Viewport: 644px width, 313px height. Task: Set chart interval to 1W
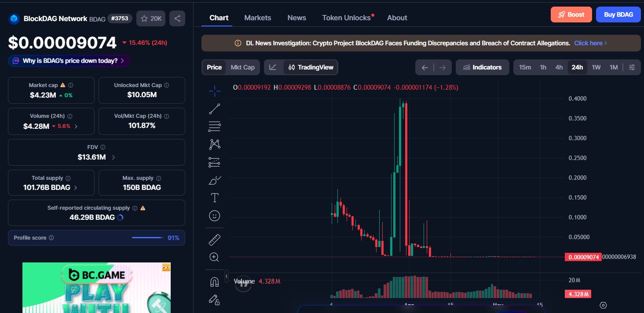[x=596, y=67]
